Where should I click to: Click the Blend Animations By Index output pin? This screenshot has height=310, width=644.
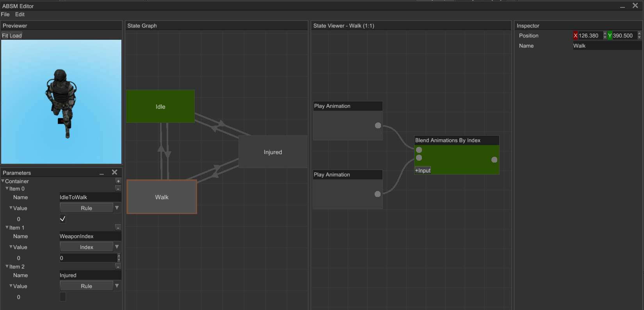coord(494,160)
